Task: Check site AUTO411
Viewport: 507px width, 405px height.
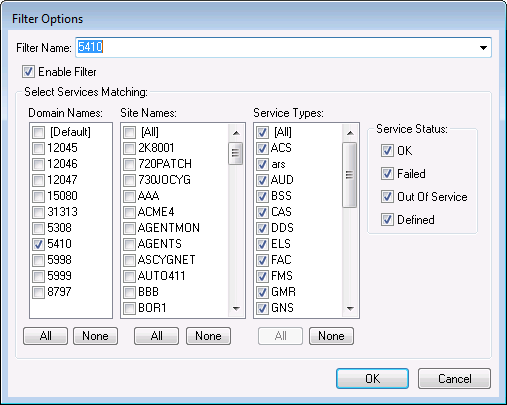Action: click(129, 276)
